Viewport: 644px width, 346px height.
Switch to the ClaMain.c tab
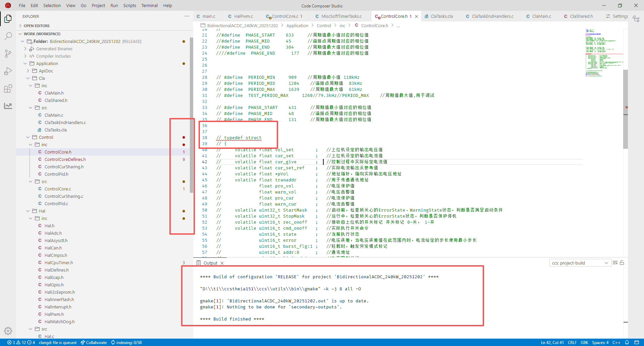[541, 16]
